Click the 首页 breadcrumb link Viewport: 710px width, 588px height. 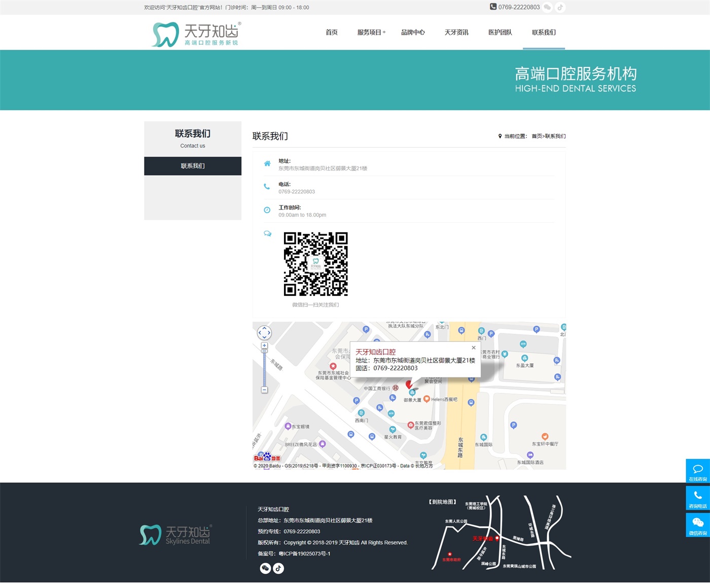[x=537, y=136]
